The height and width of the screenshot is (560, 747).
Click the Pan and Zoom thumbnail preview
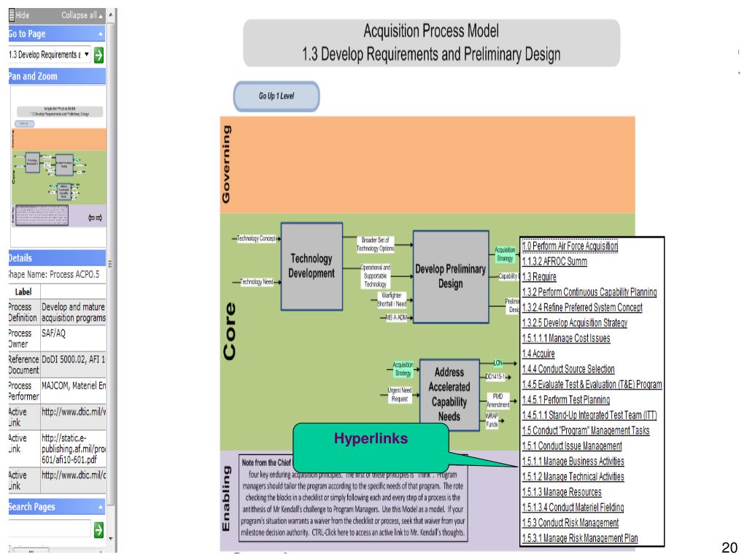coord(58,166)
